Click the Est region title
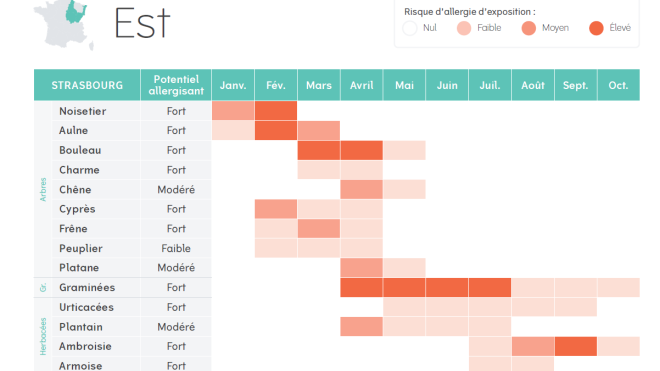The height and width of the screenshot is (371, 660). coord(142,23)
